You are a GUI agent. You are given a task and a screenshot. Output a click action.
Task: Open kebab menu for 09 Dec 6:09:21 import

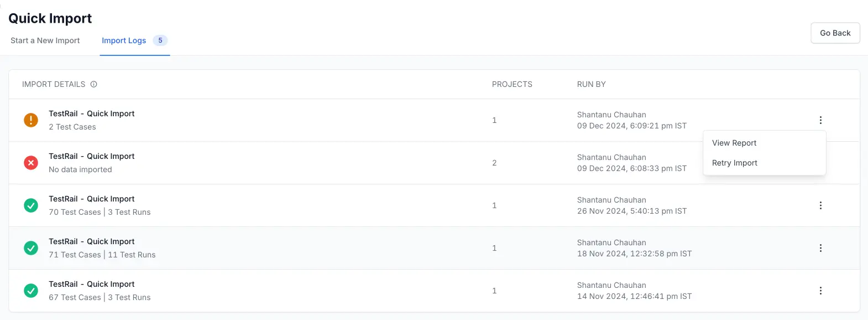(x=820, y=120)
